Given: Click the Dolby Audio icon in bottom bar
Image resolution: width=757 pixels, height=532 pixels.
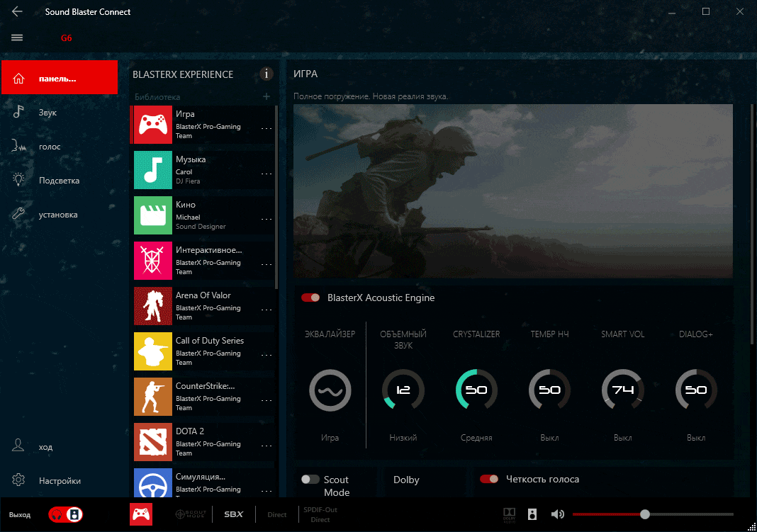Looking at the screenshot, I should [x=510, y=514].
